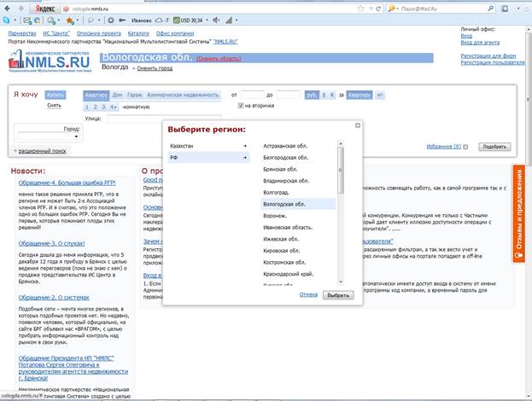Open the Партнерство top link

[x=22, y=33]
